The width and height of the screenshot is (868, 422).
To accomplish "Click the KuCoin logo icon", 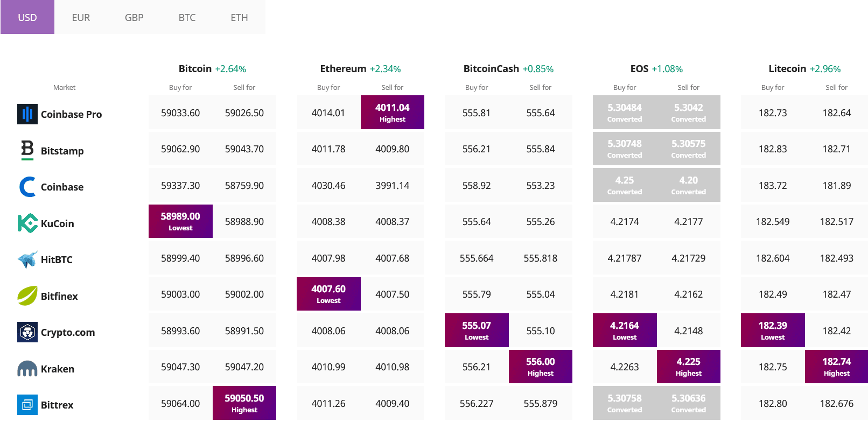I will click(x=27, y=223).
